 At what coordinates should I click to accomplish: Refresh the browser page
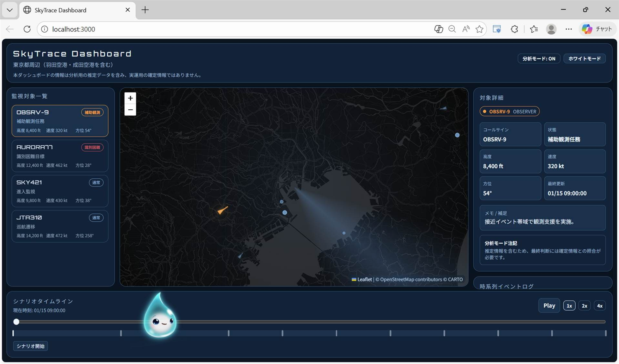coord(27,29)
